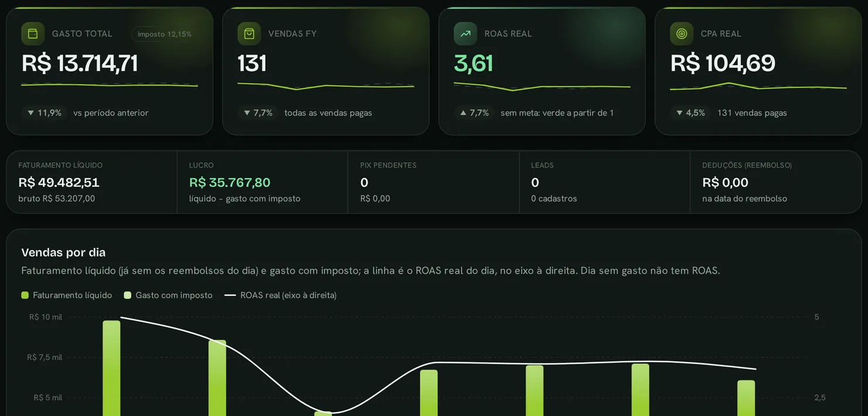
Task: Click the R$ 10 mil axis label
Action: [x=46, y=317]
